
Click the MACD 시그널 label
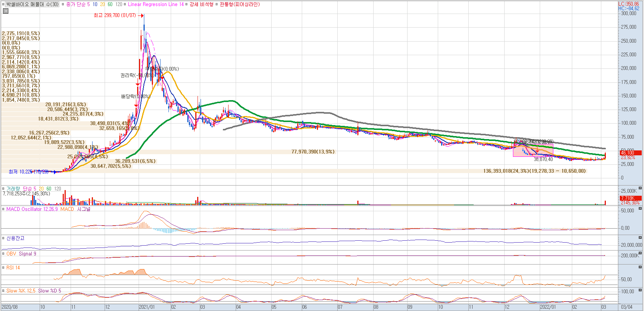coord(75,209)
